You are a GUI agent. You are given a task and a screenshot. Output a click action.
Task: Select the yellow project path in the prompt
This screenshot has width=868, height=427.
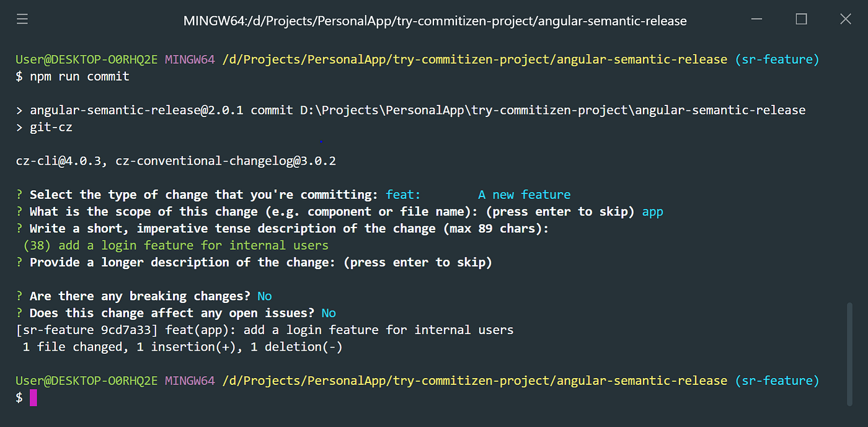click(474, 380)
